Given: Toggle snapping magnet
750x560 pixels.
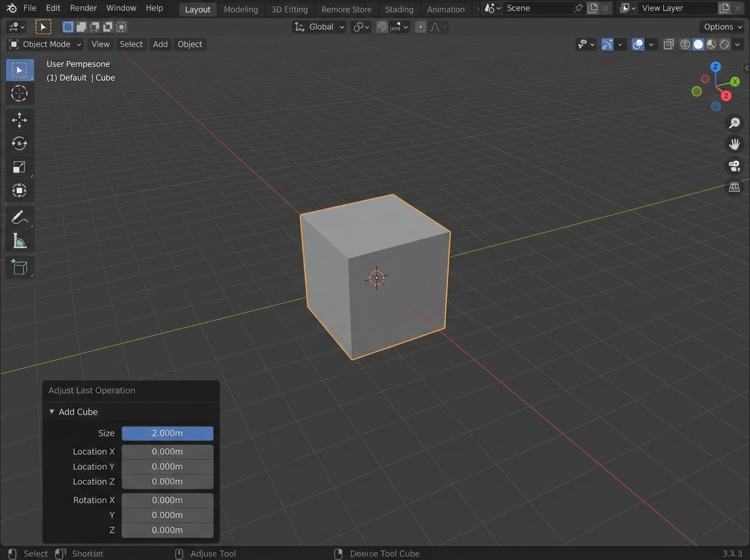Looking at the screenshot, I should coord(382,27).
